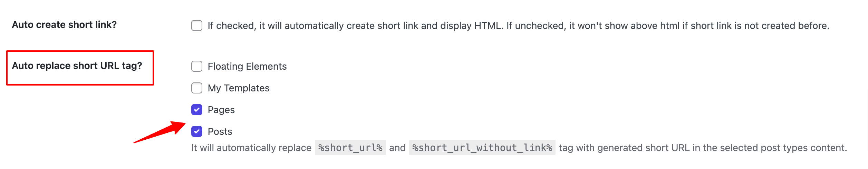
Task: Click the 'It will automatically replace' help text
Action: [251, 148]
